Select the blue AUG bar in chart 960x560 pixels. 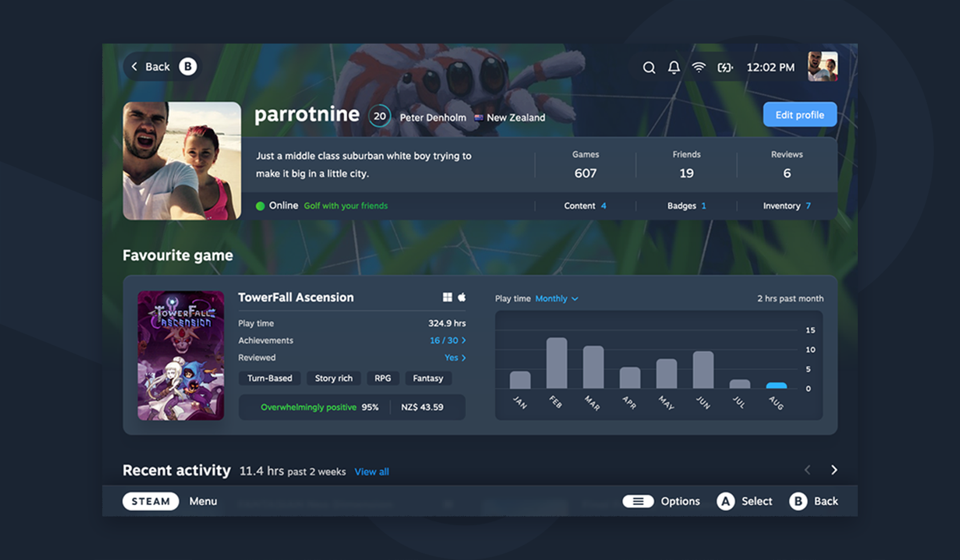coord(776,385)
